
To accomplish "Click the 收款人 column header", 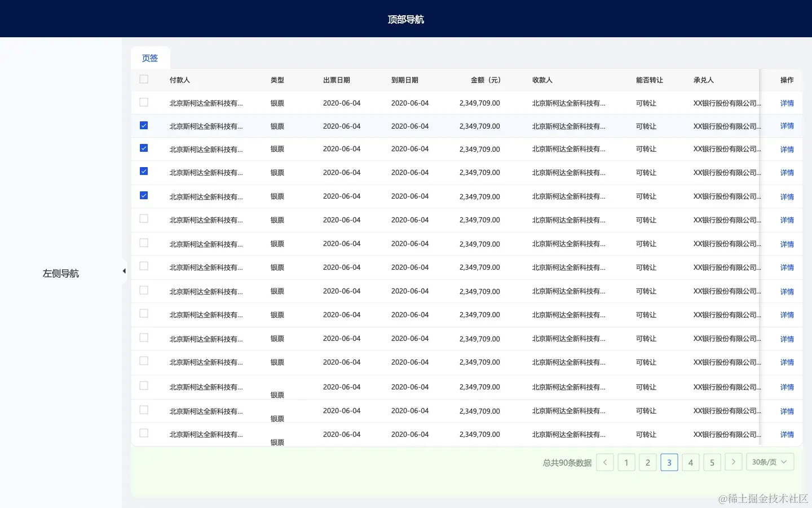I will (x=542, y=80).
